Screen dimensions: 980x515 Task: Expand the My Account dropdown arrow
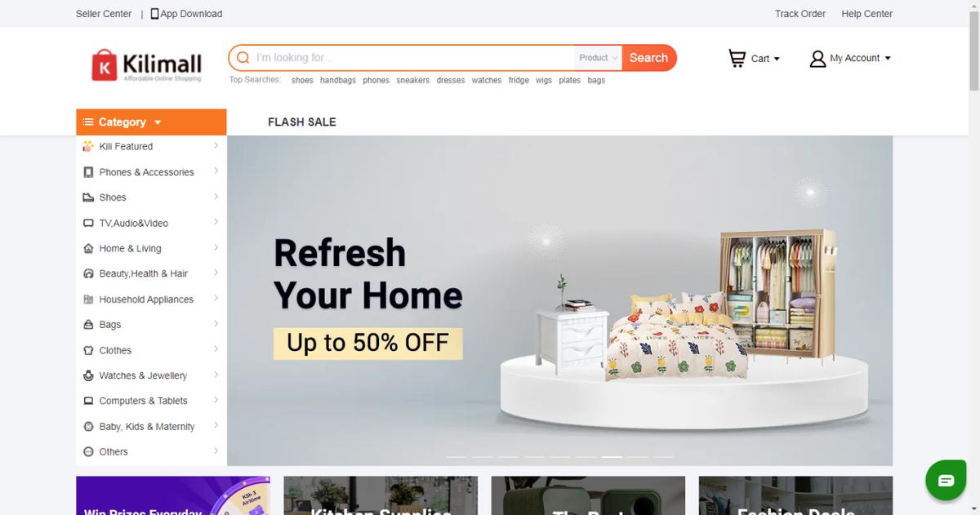tap(888, 59)
